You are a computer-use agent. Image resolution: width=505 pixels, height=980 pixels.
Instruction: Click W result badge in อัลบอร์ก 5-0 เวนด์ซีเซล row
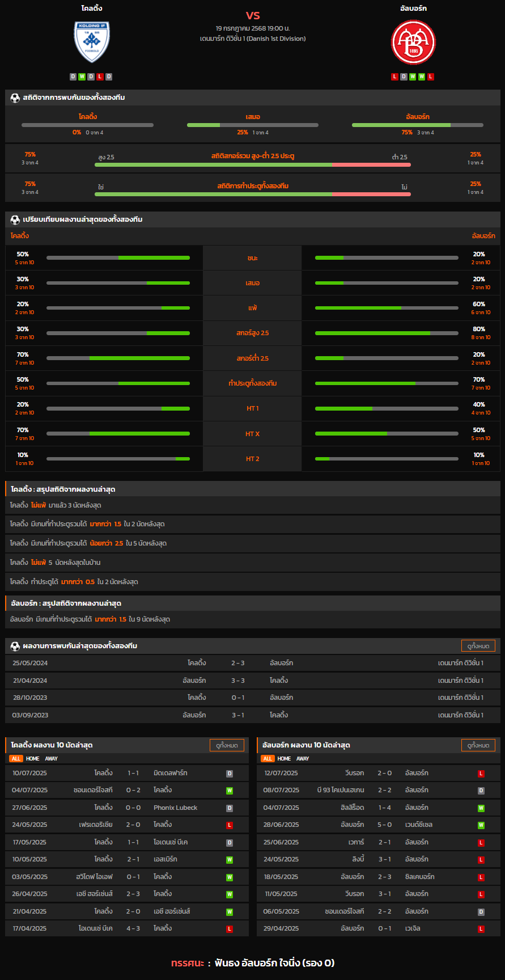[481, 825]
